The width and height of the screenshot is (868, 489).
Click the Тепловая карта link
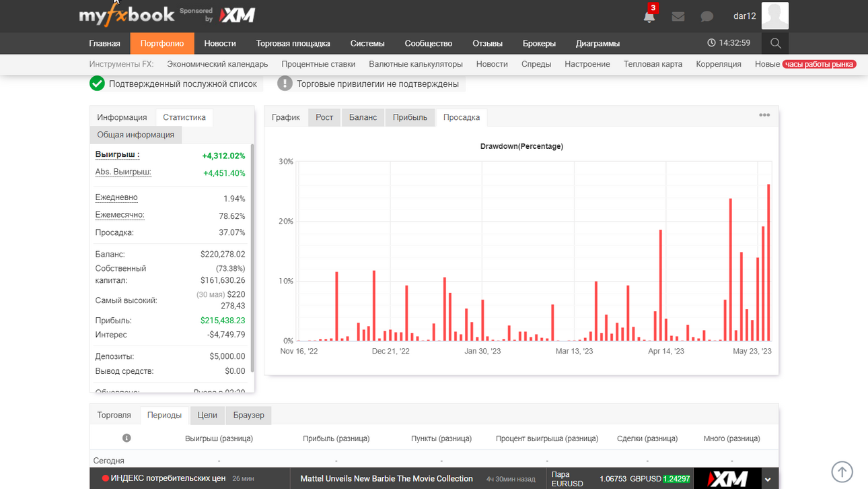click(653, 64)
